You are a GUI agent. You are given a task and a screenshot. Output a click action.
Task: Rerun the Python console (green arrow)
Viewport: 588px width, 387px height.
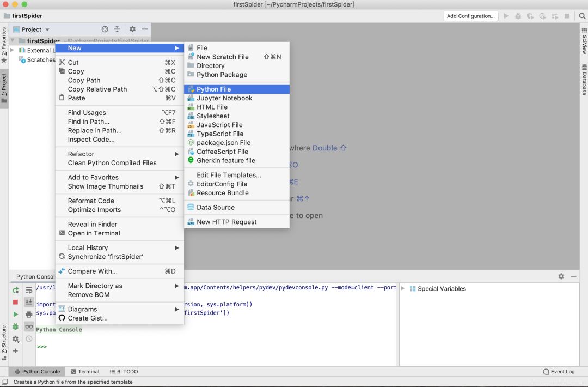pyautogui.click(x=15, y=290)
